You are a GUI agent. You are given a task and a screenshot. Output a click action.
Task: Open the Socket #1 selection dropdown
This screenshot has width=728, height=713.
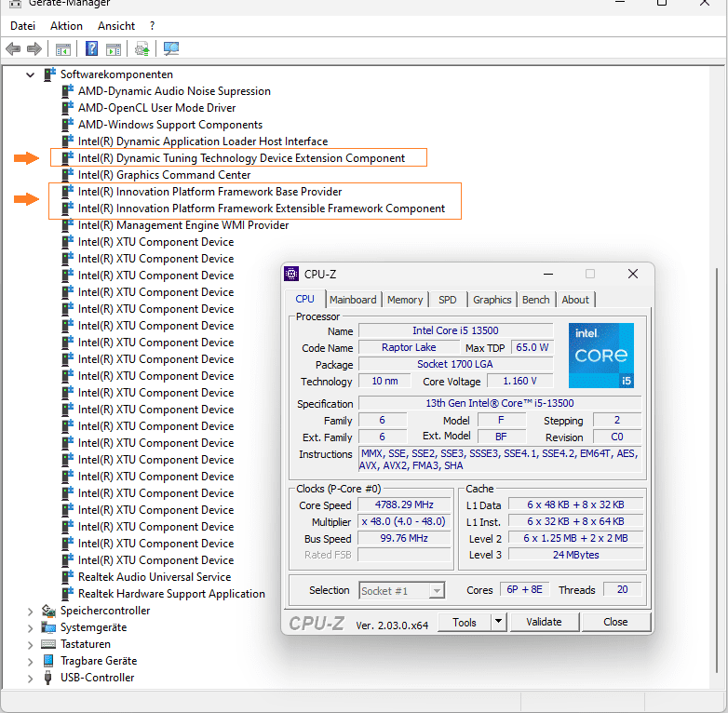point(436,590)
